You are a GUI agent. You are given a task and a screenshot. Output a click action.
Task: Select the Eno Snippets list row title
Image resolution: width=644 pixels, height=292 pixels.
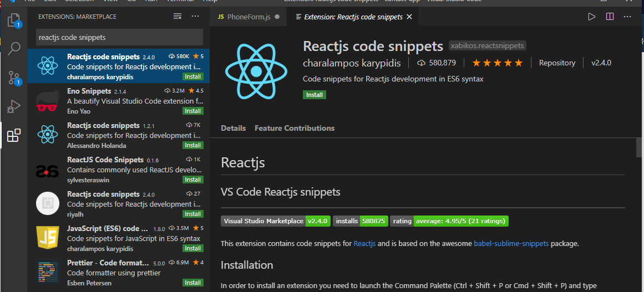89,91
